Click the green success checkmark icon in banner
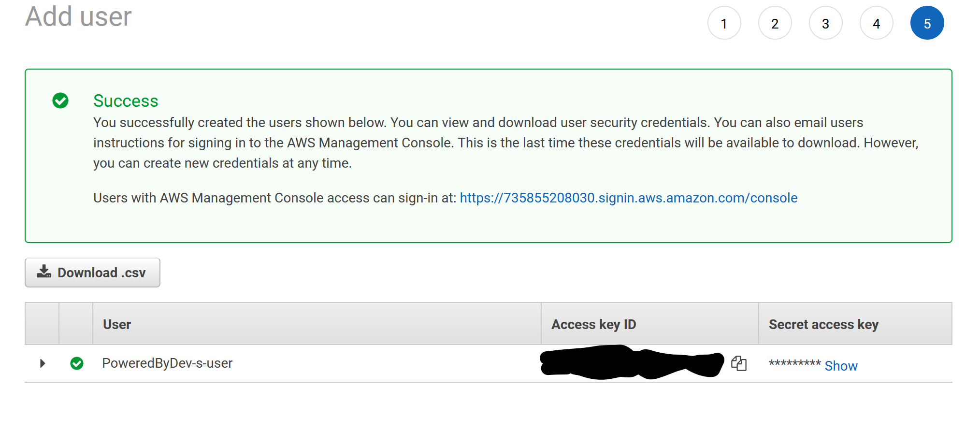This screenshot has height=431, width=980. [x=60, y=101]
